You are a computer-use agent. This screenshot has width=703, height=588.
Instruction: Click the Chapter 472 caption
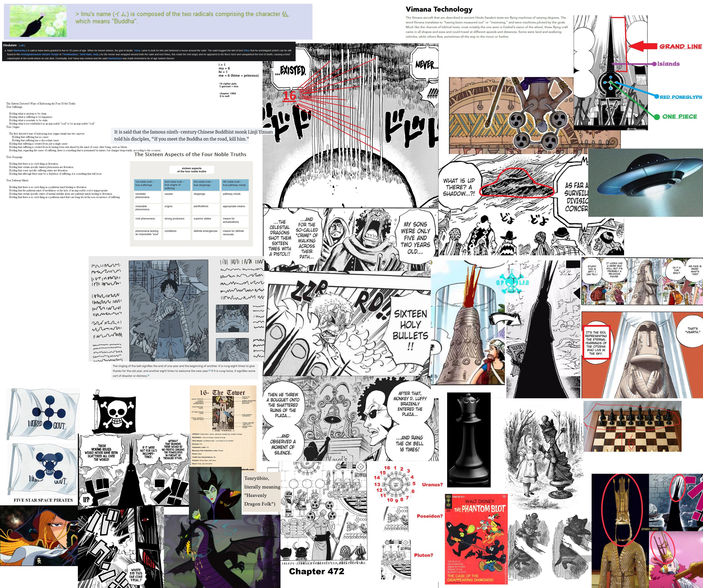pos(316,571)
